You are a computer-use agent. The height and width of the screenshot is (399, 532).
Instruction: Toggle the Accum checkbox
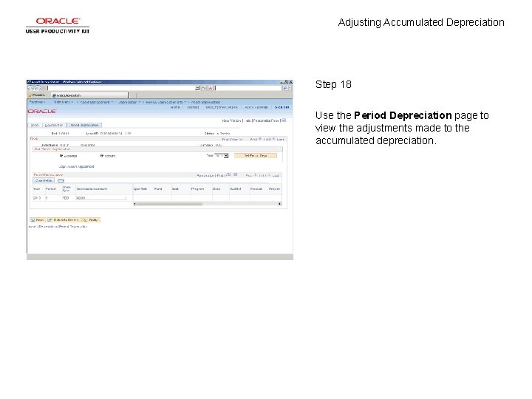click(x=102, y=156)
